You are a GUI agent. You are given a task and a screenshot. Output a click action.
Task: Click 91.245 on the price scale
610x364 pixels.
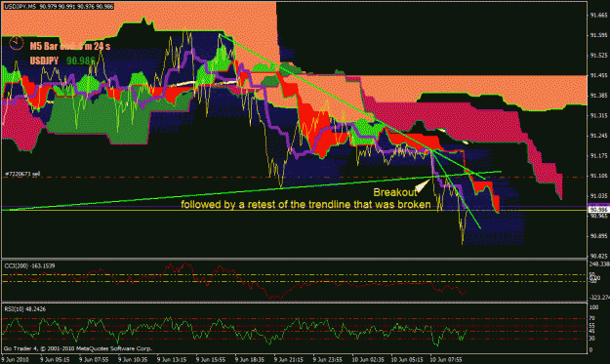pos(598,136)
